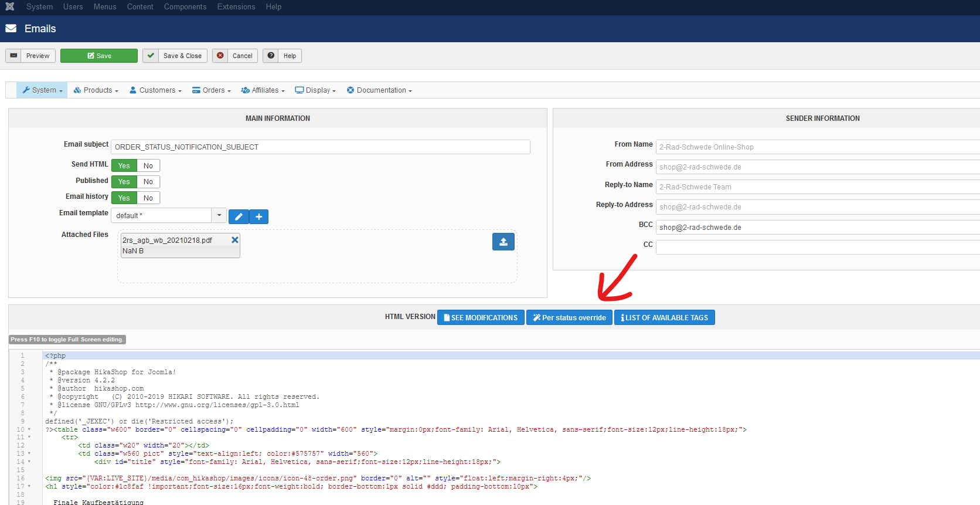Click the Joomla logo icon

pos(10,7)
